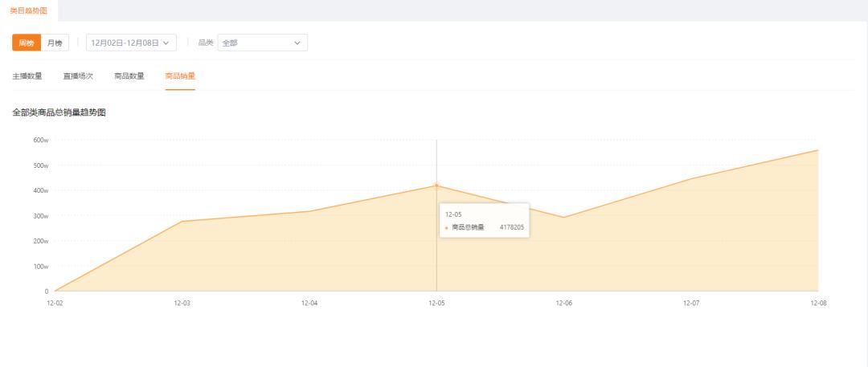Click the chevron in the 全部 dropdown
The height and width of the screenshot is (367, 868).
click(297, 43)
